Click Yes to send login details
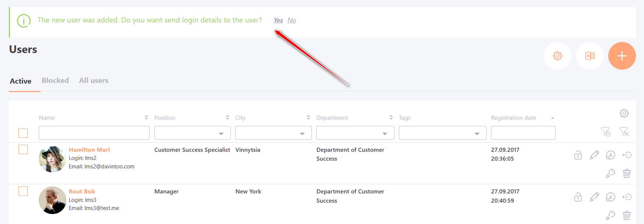The width and height of the screenshot is (644, 224). (278, 20)
